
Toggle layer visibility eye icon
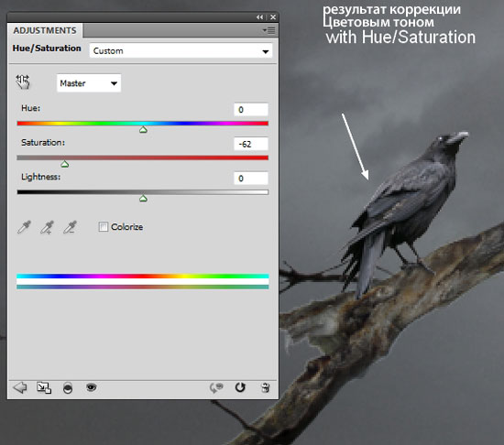tap(92, 387)
